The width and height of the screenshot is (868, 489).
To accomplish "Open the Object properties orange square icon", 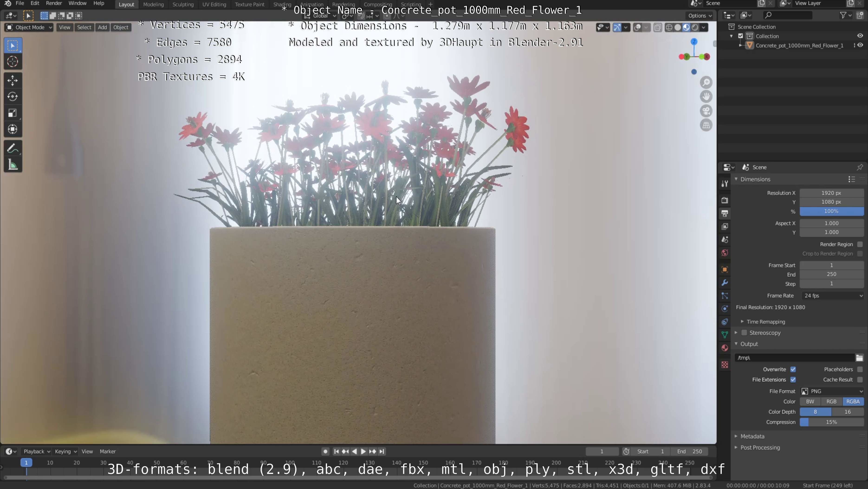I will [725, 270].
